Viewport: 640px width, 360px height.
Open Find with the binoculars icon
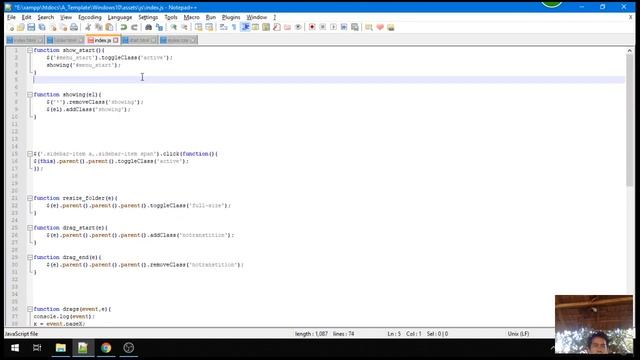149,27
